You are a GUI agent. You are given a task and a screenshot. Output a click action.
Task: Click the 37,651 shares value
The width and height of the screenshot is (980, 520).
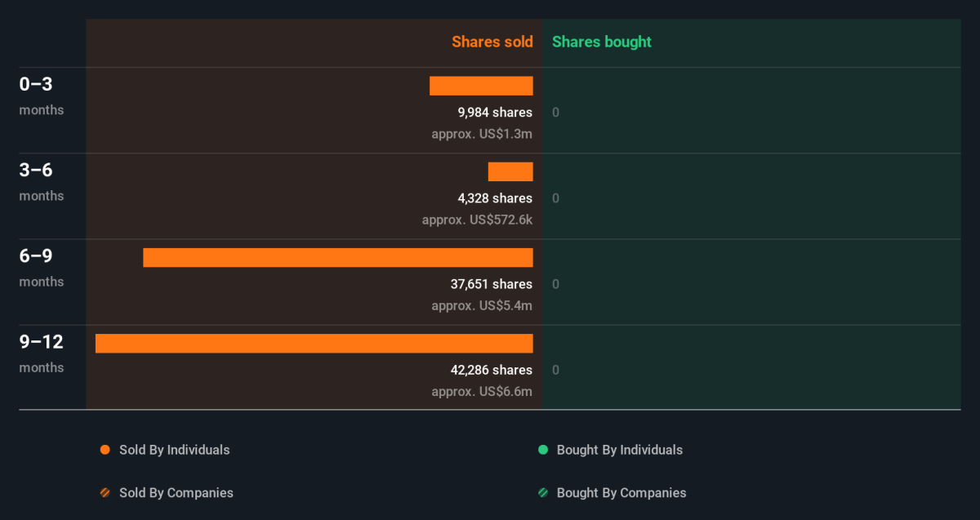coord(491,284)
